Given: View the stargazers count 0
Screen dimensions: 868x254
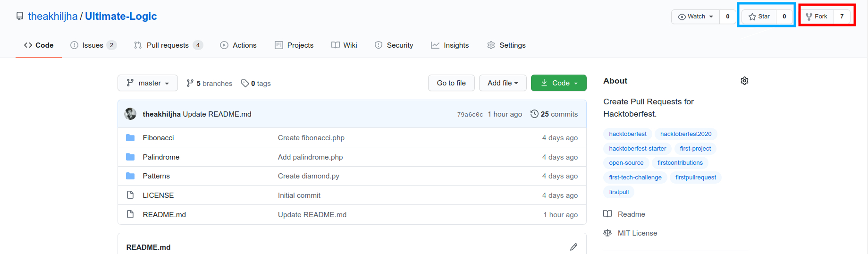Looking at the screenshot, I should click(x=784, y=17).
